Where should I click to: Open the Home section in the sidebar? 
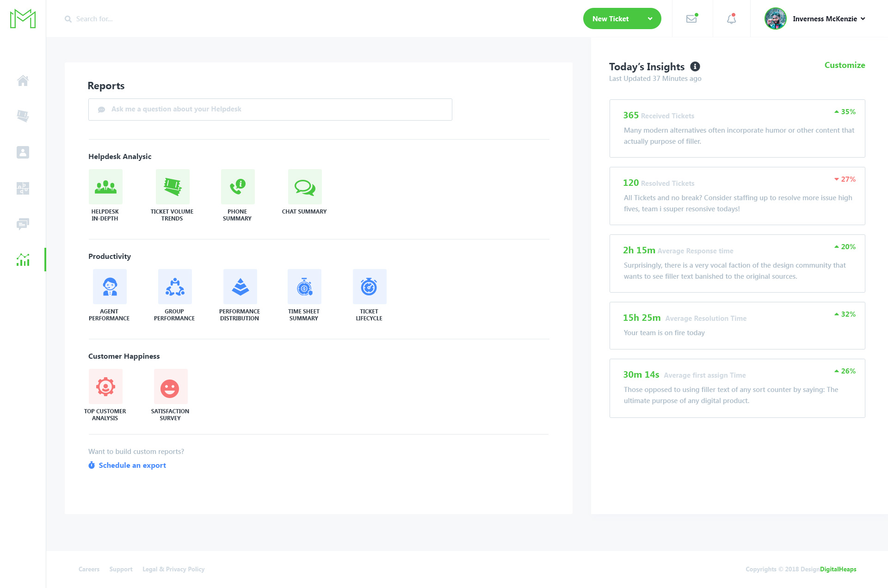click(x=23, y=80)
